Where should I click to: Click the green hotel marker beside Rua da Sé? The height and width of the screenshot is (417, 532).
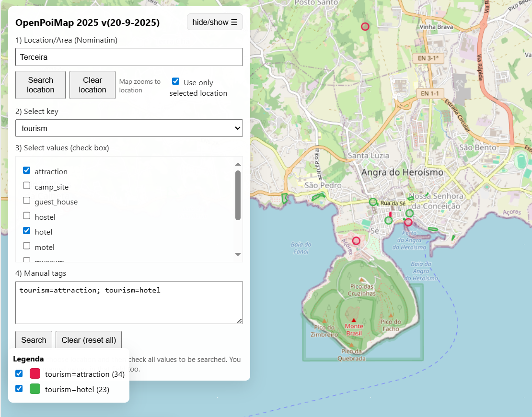(x=373, y=202)
